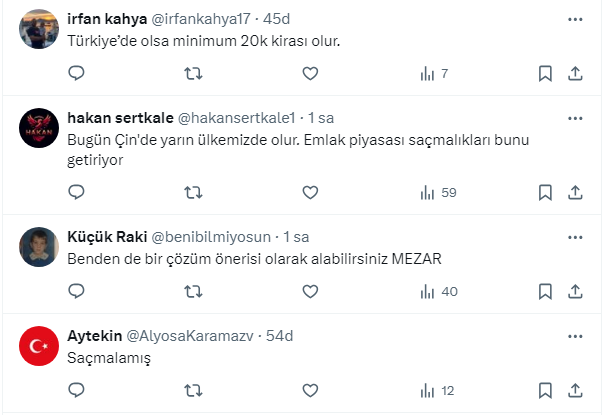View analytics on hakan sertkale's tweet
Image resolution: width=611 pixels, height=415 pixels.
tap(438, 192)
